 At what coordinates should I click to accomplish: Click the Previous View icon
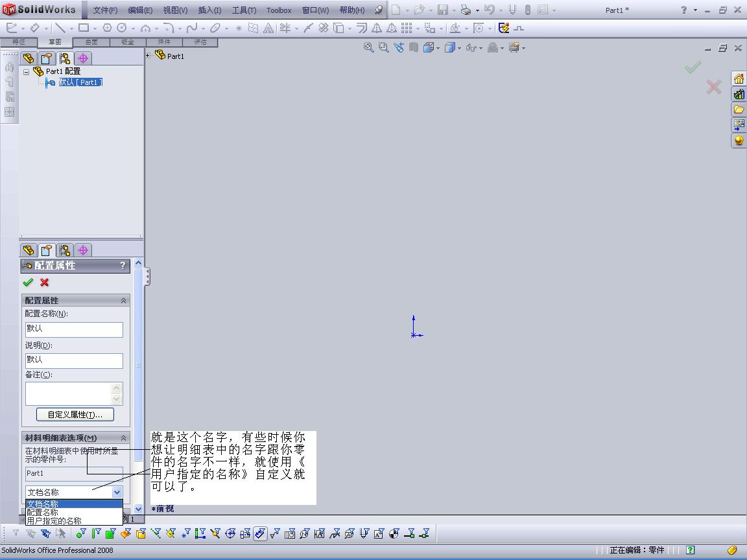[x=399, y=47]
